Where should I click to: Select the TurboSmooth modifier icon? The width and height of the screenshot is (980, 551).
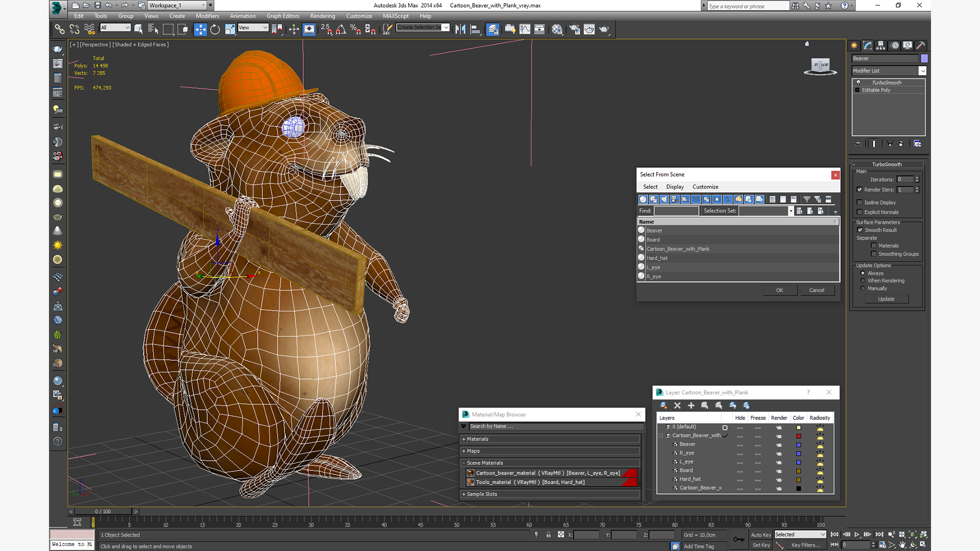(859, 82)
